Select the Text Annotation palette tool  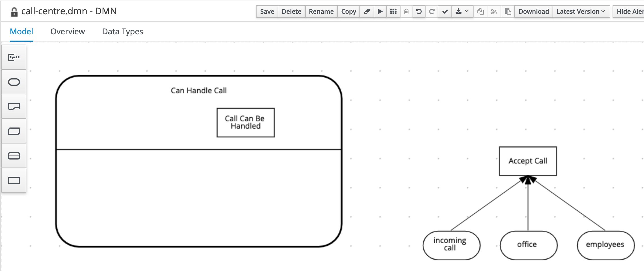click(x=14, y=57)
